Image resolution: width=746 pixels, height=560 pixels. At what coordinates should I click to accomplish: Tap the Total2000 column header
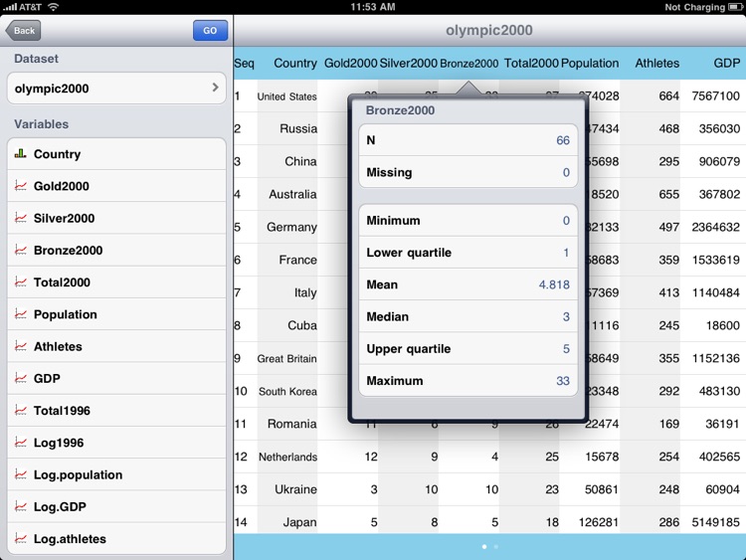[531, 64]
